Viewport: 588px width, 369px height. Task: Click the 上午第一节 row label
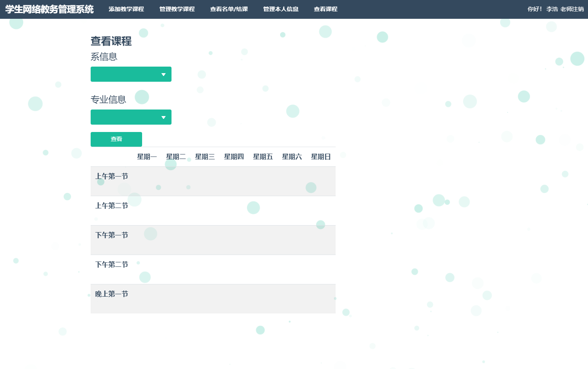[112, 177]
